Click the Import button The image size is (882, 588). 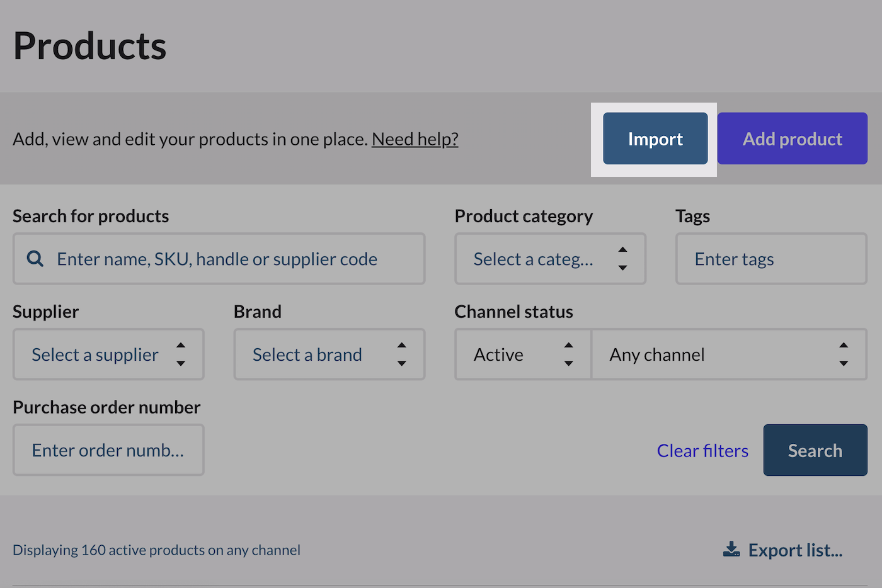point(655,139)
